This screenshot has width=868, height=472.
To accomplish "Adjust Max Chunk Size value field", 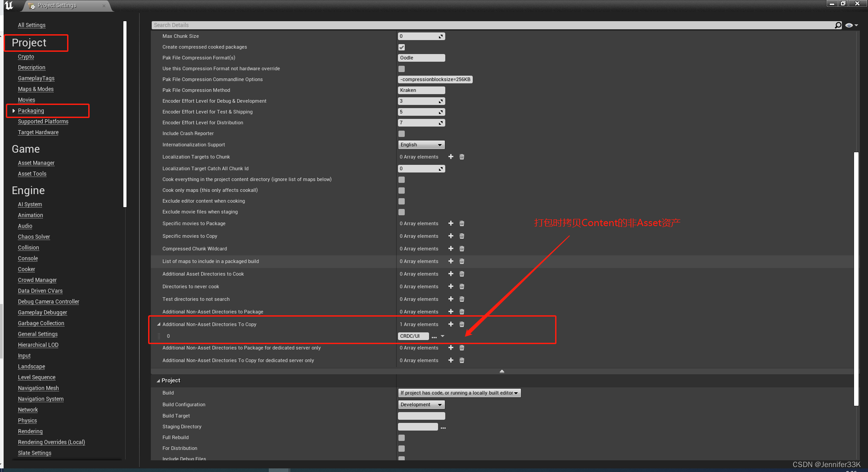I will tap(421, 36).
